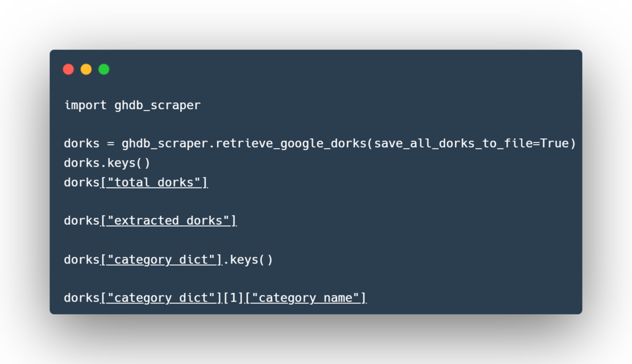The width and height of the screenshot is (632, 364).
Task: Click the yellow minimize dot
Action: click(x=86, y=69)
